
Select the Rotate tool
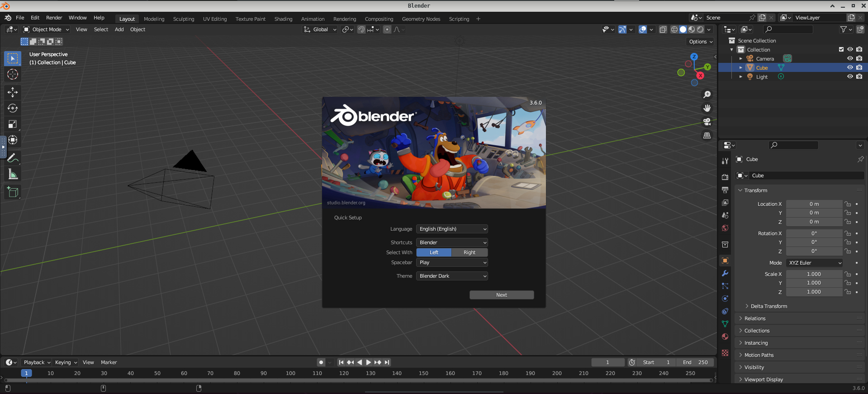click(x=13, y=108)
